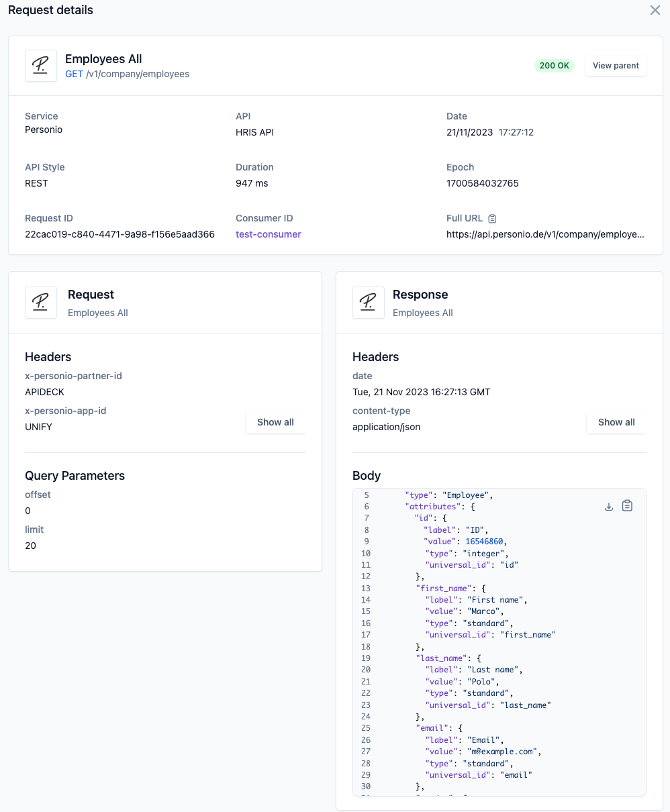Click the "Employee" type value on line 5
670x812 pixels.
click(x=465, y=495)
